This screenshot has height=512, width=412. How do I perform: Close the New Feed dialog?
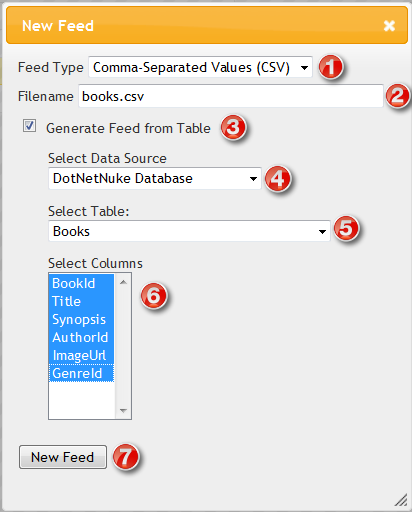[x=389, y=26]
